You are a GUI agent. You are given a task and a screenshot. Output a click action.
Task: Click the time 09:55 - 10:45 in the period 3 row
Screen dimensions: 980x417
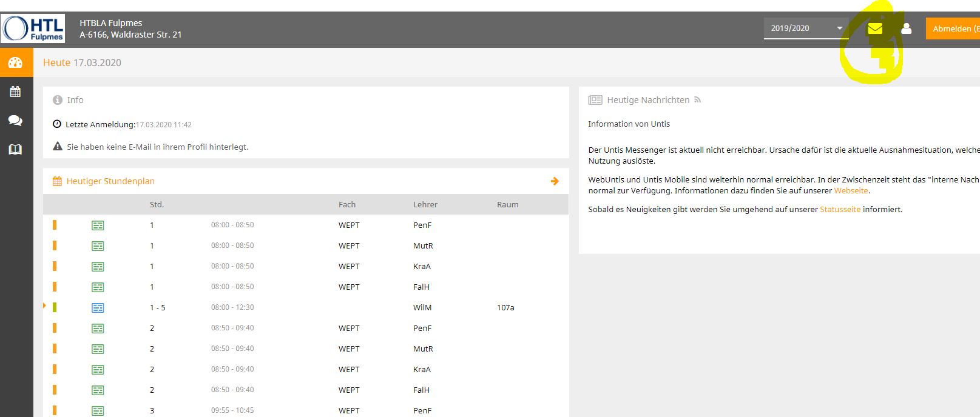(x=232, y=410)
